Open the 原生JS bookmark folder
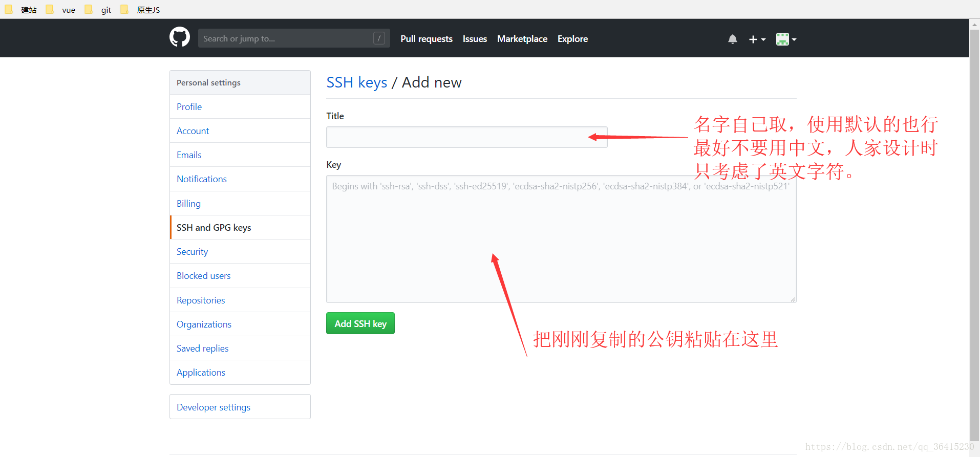The height and width of the screenshot is (457, 980). click(140, 10)
